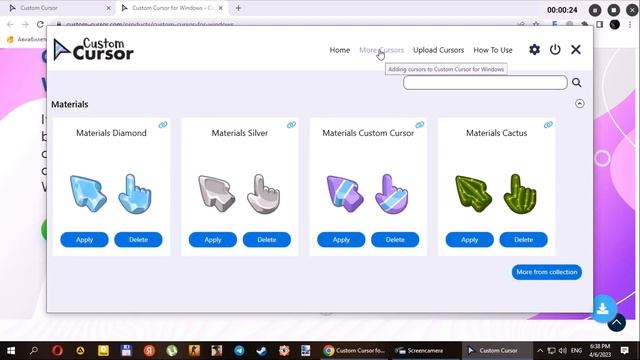This screenshot has height=360, width=640.
Task: Click the Materials Cactus card title
Action: (496, 133)
